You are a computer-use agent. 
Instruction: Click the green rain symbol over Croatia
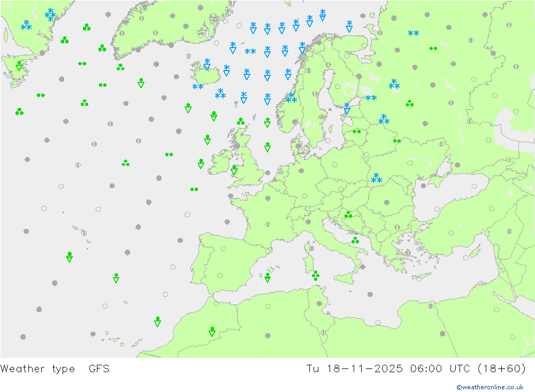[348, 214]
